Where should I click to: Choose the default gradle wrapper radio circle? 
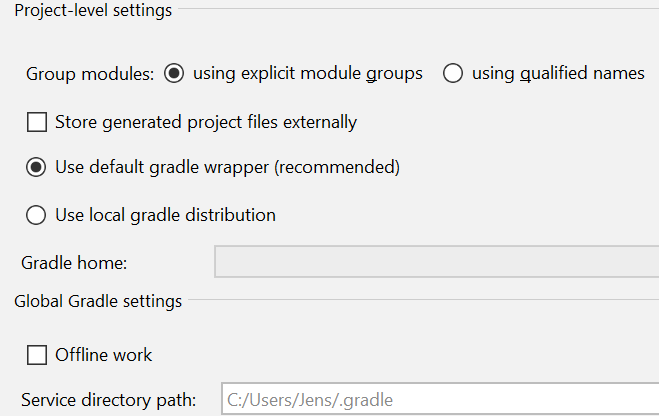coord(36,167)
